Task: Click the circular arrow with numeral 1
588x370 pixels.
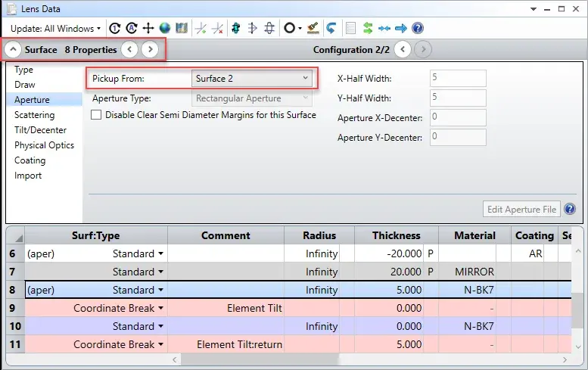Action: (x=115, y=28)
